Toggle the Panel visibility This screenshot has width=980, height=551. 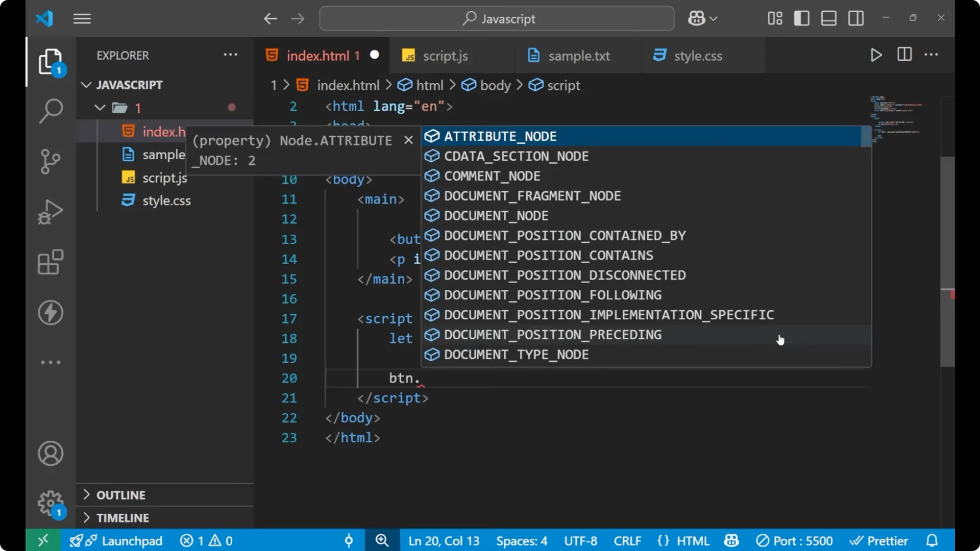point(828,18)
